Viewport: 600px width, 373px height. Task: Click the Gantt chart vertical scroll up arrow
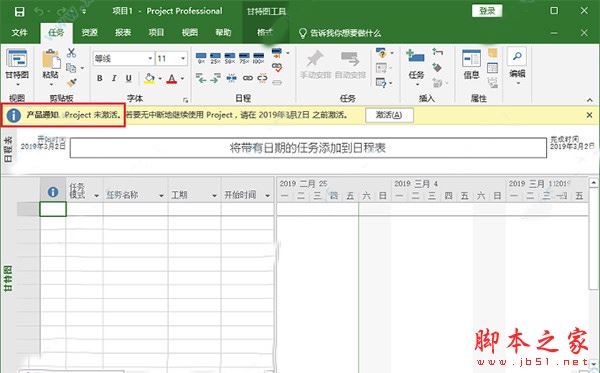[x=593, y=183]
